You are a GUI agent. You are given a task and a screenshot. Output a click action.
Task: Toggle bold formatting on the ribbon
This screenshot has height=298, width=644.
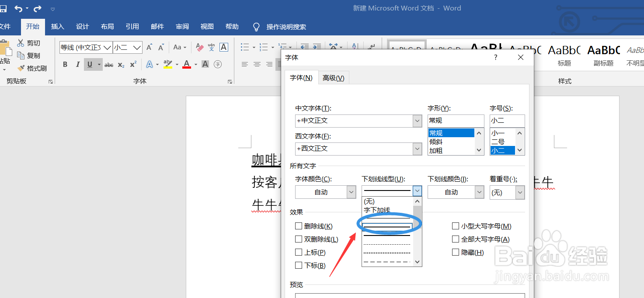pos(65,64)
